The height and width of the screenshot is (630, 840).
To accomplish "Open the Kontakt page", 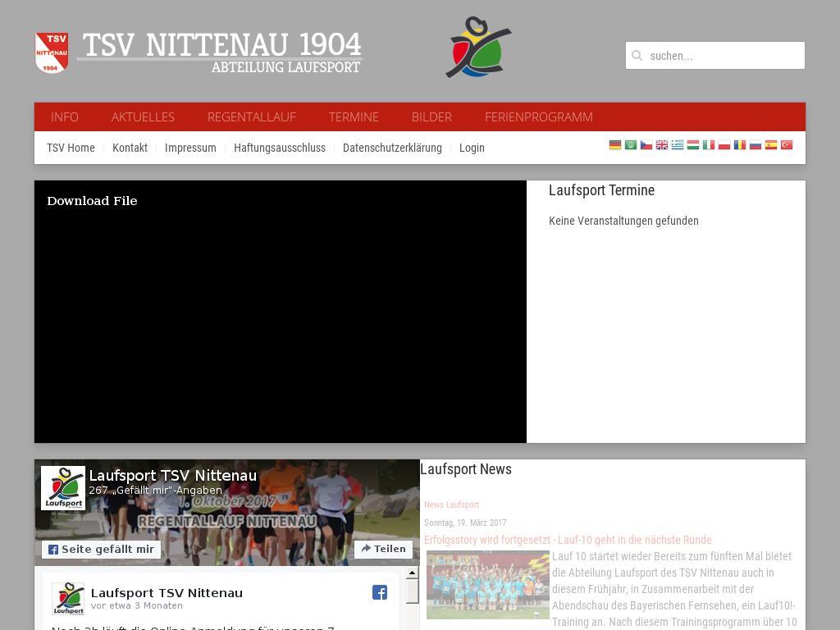I will pos(130,148).
